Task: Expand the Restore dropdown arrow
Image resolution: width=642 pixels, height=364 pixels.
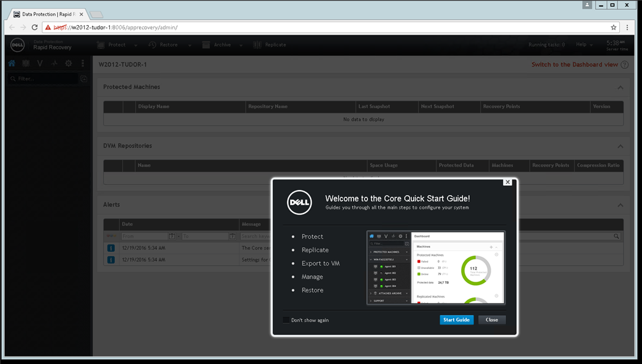Action: pyautogui.click(x=190, y=46)
